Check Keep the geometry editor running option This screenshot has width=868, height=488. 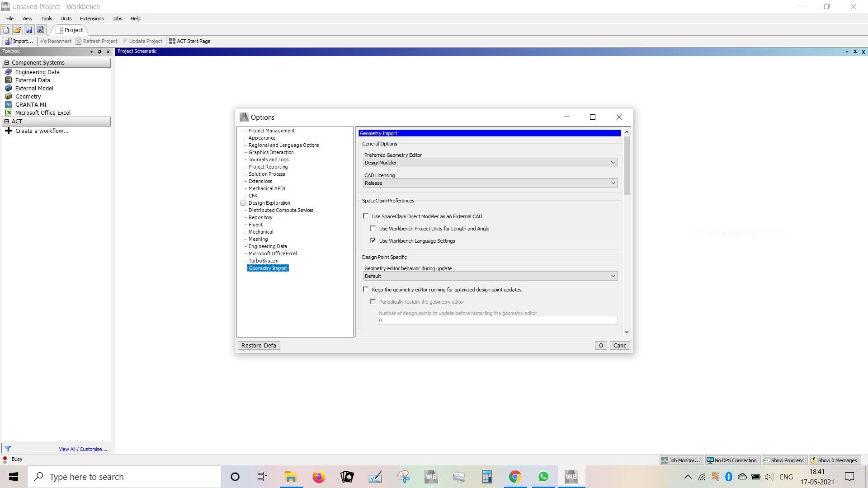click(366, 290)
